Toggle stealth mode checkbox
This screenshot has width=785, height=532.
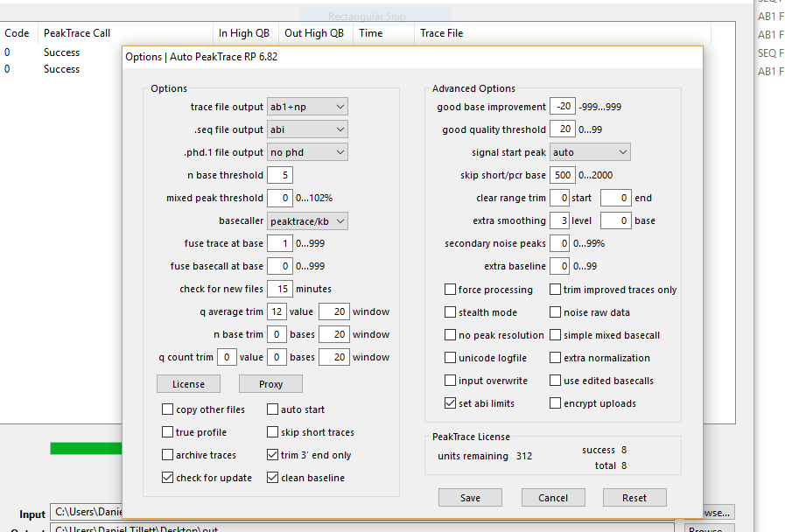pyautogui.click(x=450, y=312)
